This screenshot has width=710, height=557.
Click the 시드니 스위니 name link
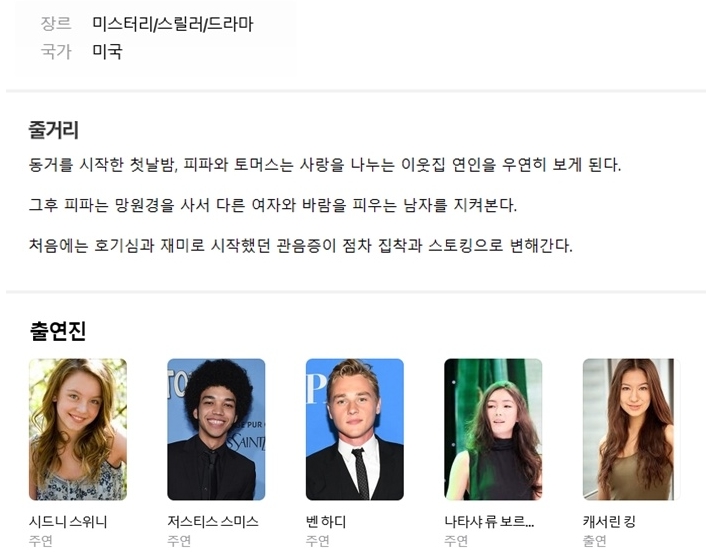(68, 522)
